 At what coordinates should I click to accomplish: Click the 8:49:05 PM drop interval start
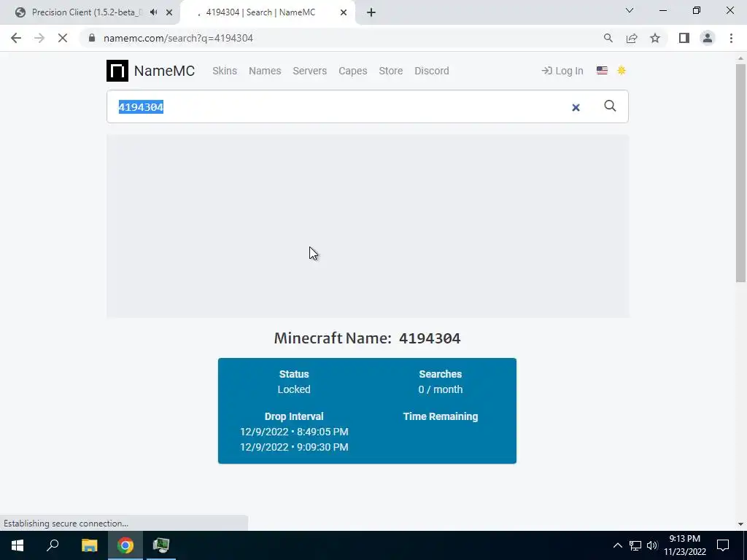coord(294,432)
